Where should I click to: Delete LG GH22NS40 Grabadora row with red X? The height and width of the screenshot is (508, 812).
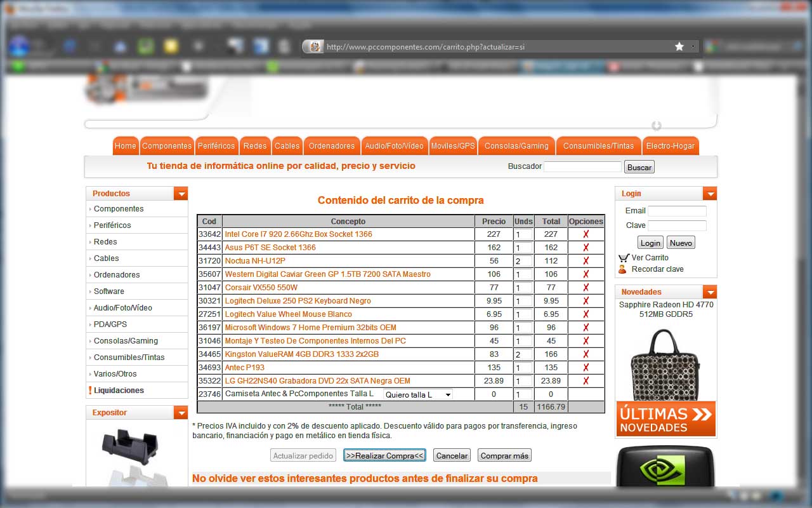pos(586,381)
